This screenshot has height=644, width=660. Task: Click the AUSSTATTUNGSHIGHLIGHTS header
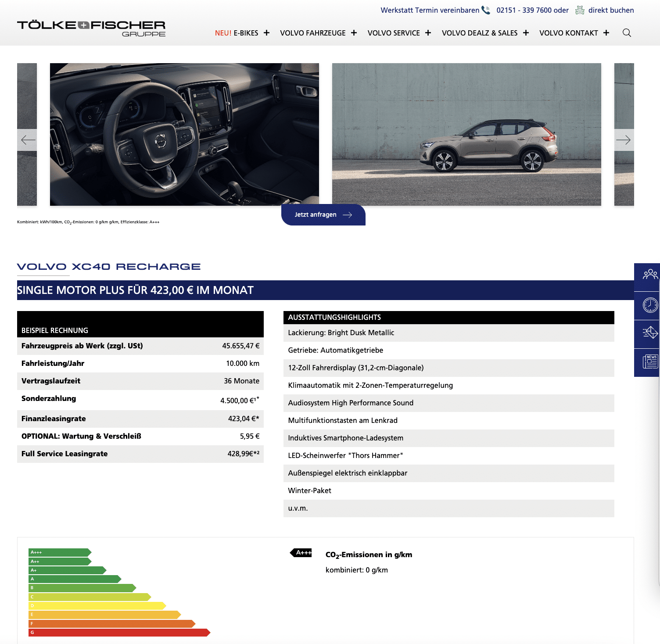pyautogui.click(x=449, y=318)
